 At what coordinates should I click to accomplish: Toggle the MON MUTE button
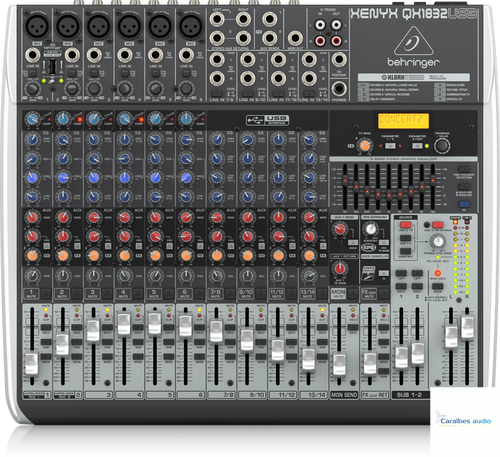pyautogui.click(x=353, y=293)
